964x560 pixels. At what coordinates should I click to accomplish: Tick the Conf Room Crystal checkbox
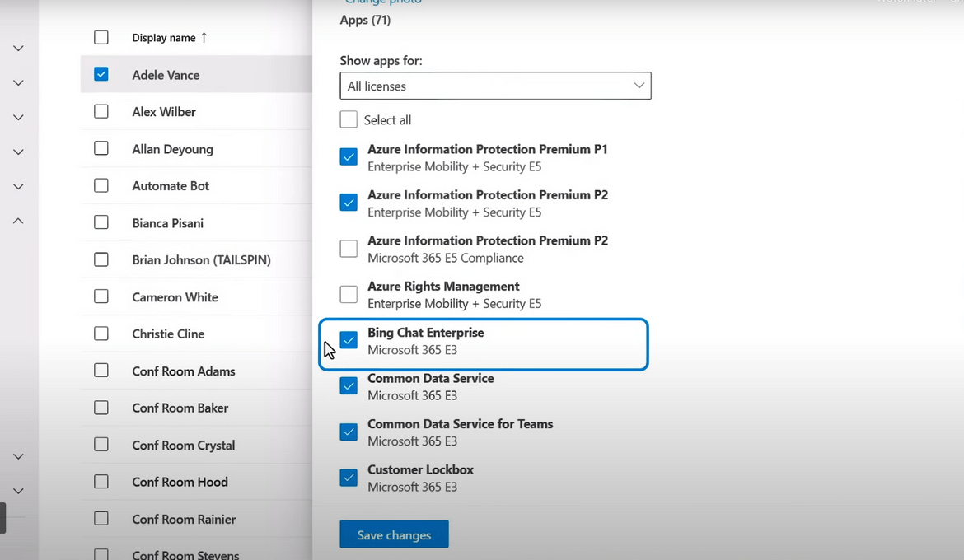(x=101, y=445)
